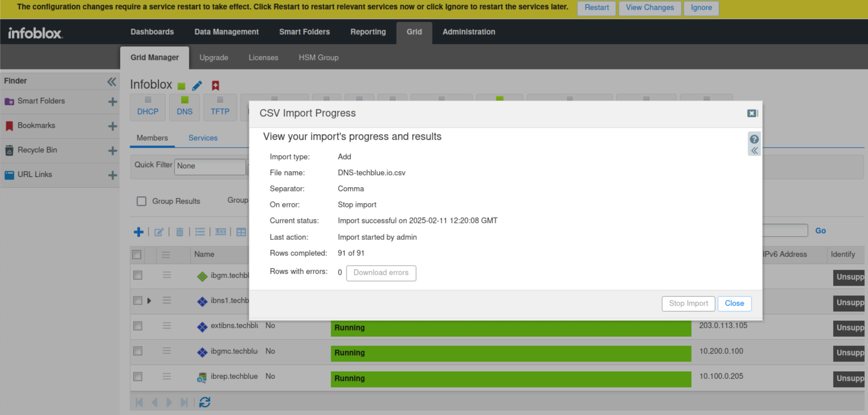Collapse the Finder panel
Screen dimensions: 868x415
coord(112,81)
